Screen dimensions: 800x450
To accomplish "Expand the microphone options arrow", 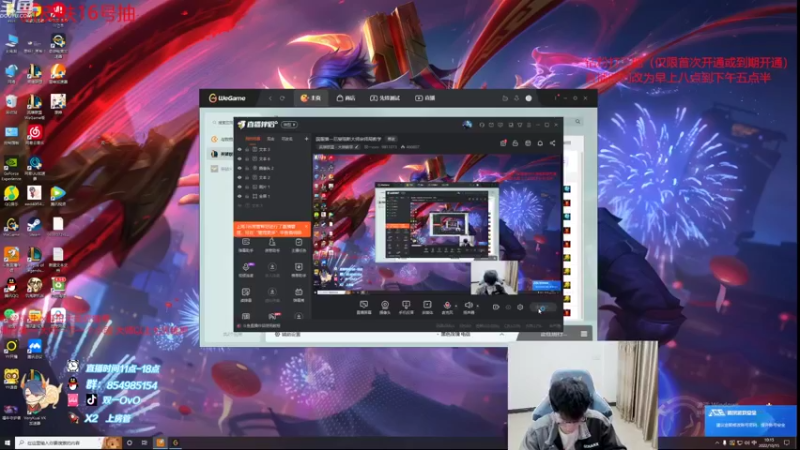I will coord(456,306).
